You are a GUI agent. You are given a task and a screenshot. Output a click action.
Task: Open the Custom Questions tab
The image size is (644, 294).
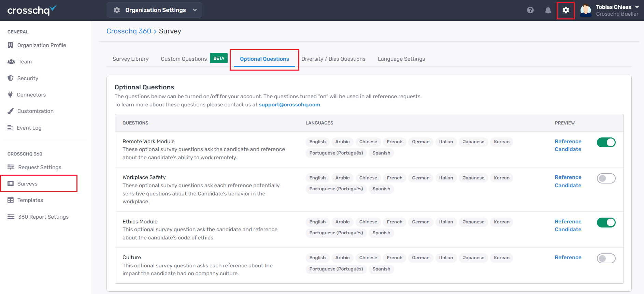click(184, 59)
